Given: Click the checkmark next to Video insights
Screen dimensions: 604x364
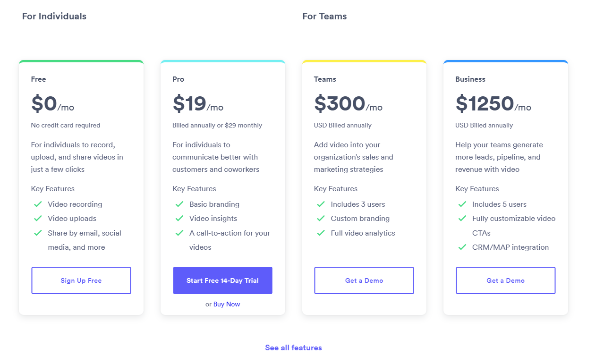Looking at the screenshot, I should click(179, 219).
